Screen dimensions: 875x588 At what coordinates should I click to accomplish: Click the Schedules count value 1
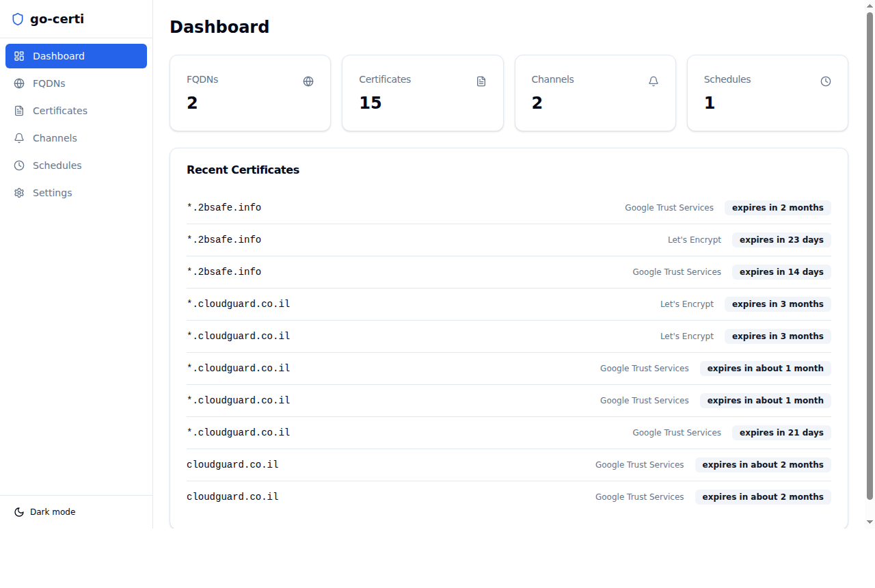tap(710, 103)
